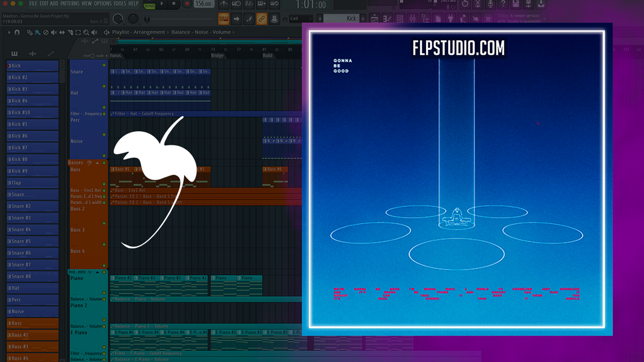The height and width of the screenshot is (362, 644).
Task: Mute the Snare track with its green light
Action: point(104,65)
